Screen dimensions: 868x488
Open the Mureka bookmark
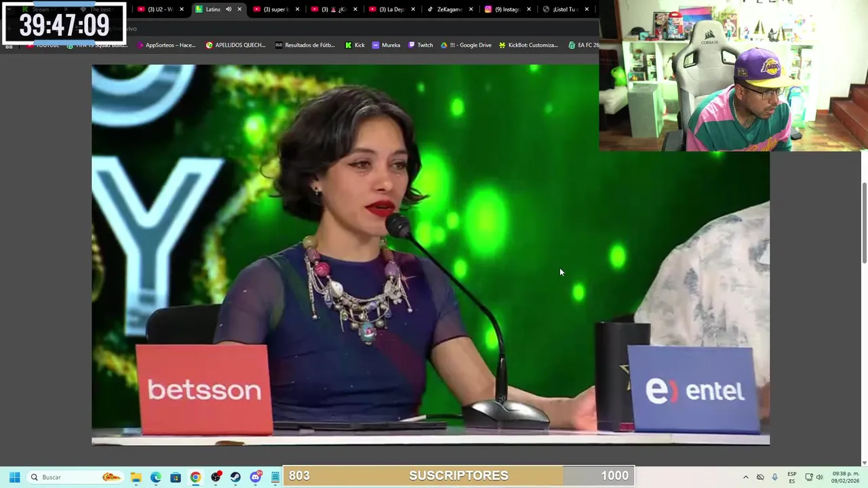pyautogui.click(x=387, y=45)
